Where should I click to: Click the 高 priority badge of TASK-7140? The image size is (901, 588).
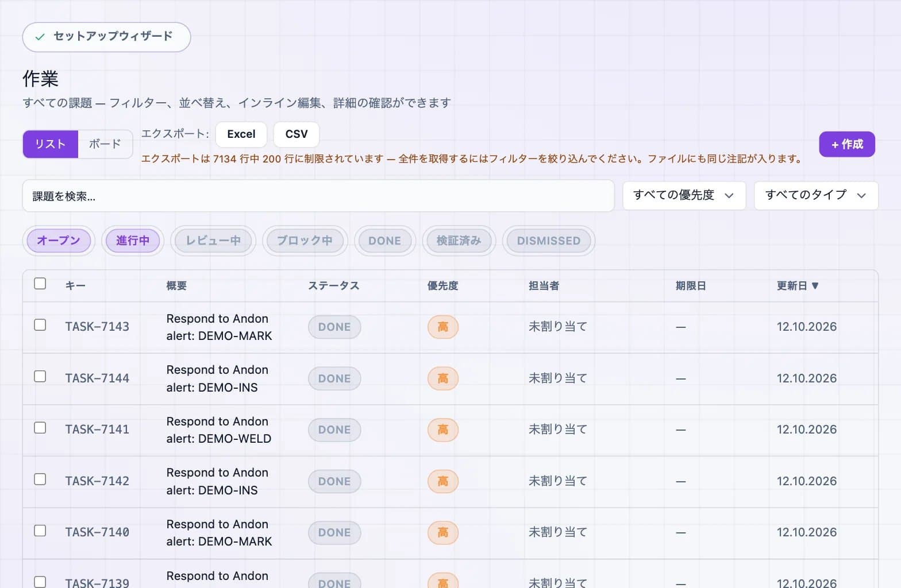(x=443, y=533)
